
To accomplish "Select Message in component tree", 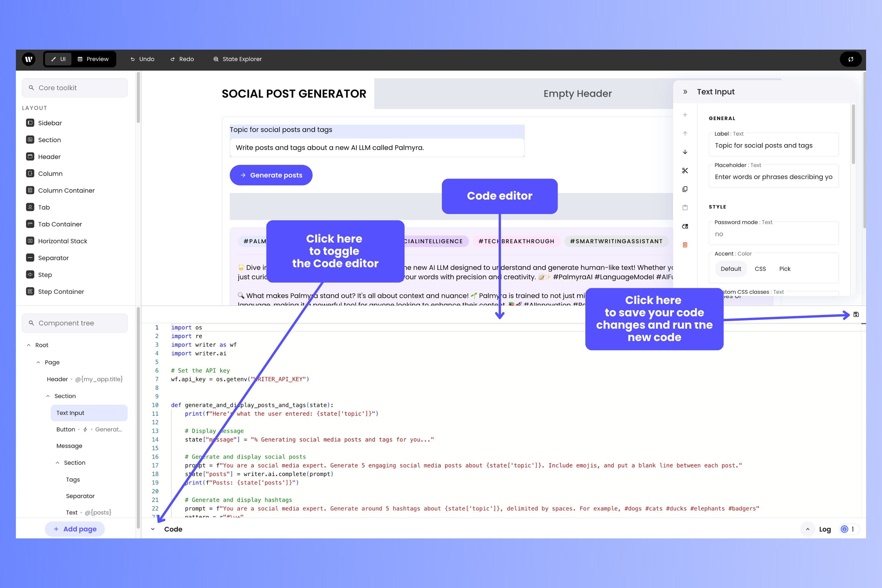I will 69,446.
